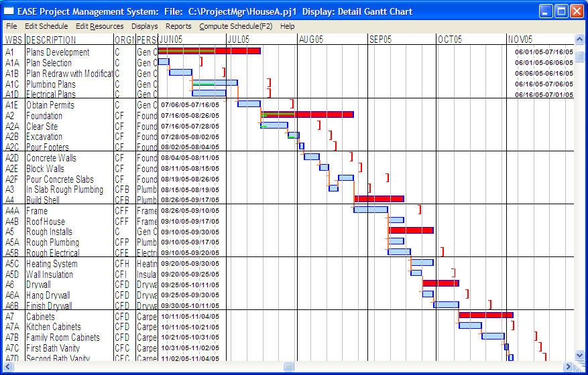
Task: Click the CFH organization code for Heating System
Action: click(122, 264)
